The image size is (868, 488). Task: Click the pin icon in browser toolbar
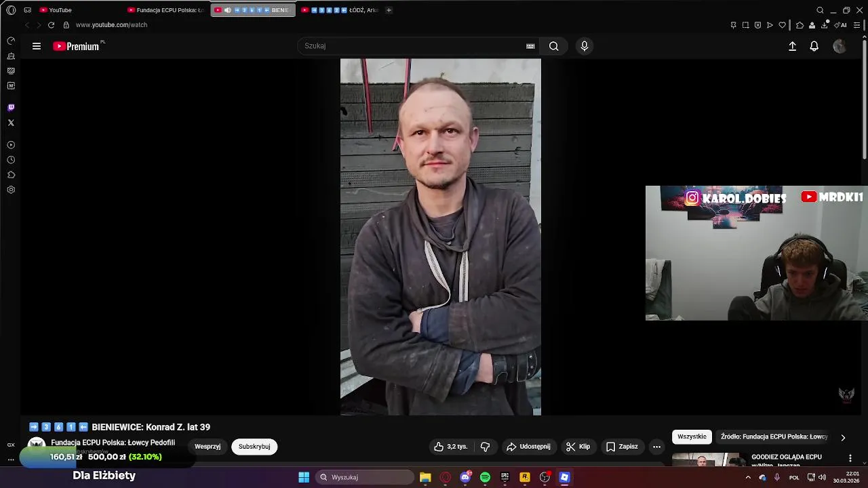(733, 25)
